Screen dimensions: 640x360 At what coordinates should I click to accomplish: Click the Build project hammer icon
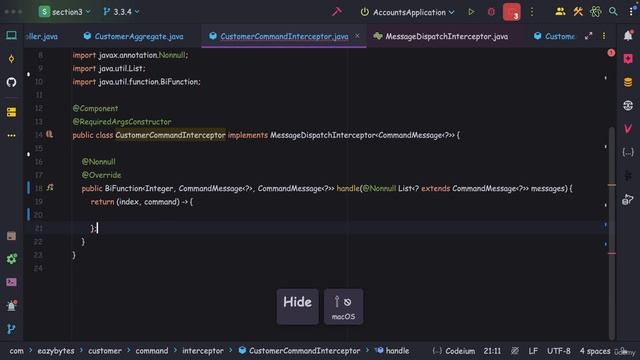(x=336, y=12)
